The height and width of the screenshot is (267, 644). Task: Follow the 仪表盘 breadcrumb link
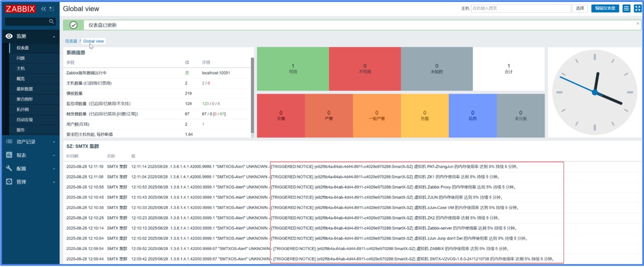[x=71, y=41]
